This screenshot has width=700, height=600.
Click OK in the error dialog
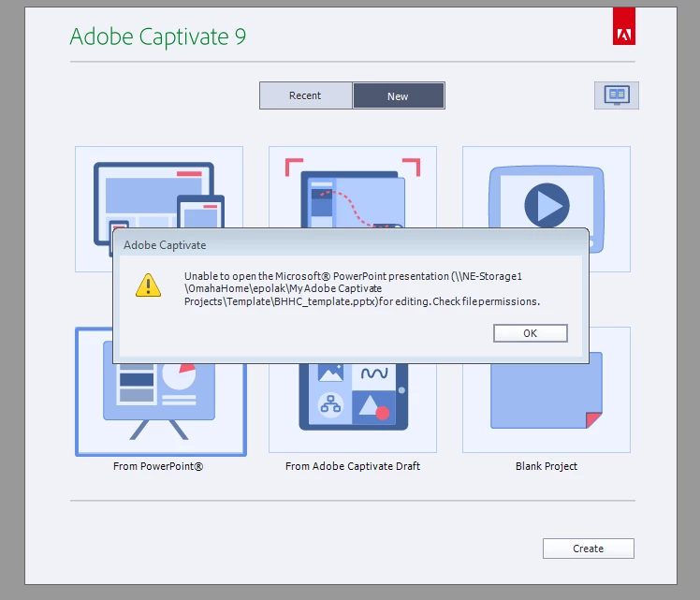(530, 333)
